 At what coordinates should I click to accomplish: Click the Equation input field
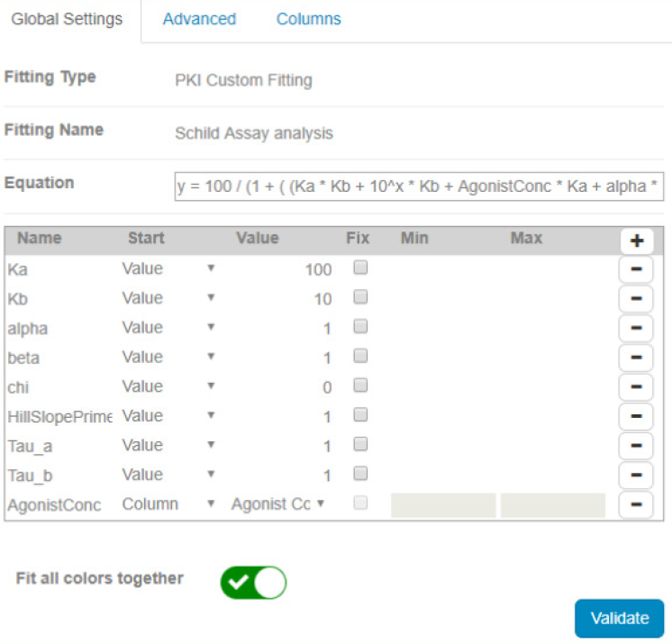[418, 186]
